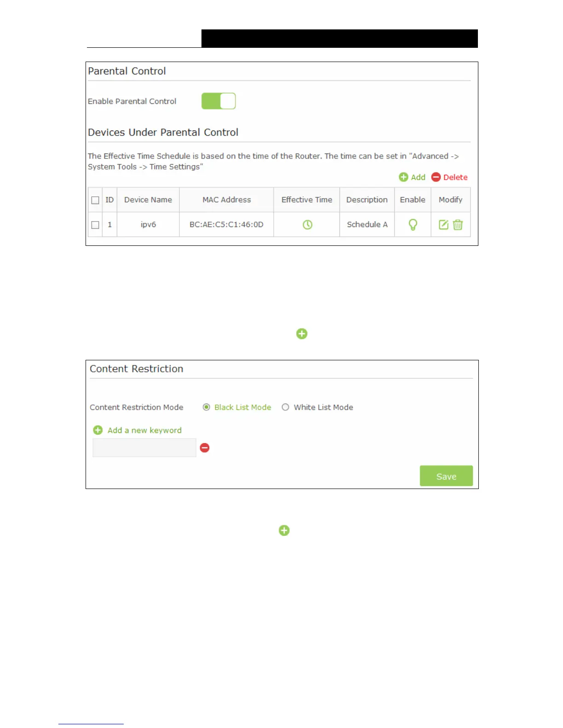
Task: Click the Delete text link
Action: 455,177
